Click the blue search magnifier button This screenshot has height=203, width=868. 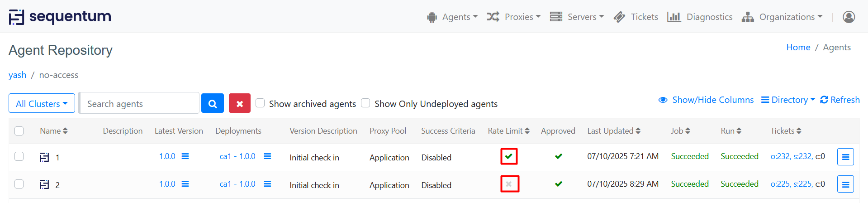pos(213,103)
